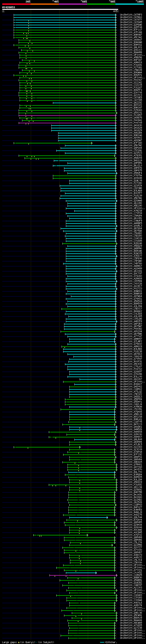Select label UniRef100_Q26697
This screenshot has width=146, height=644.
click(x=131, y=371)
